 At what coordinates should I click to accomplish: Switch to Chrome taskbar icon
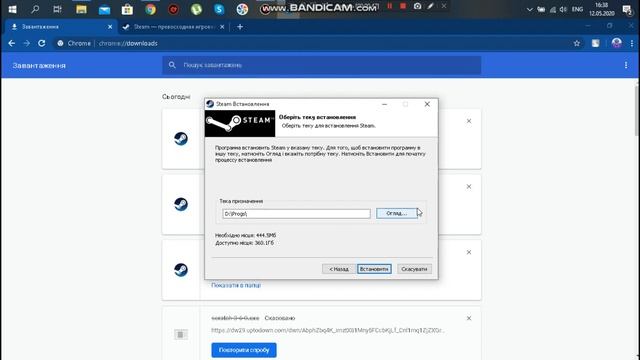coord(151,9)
